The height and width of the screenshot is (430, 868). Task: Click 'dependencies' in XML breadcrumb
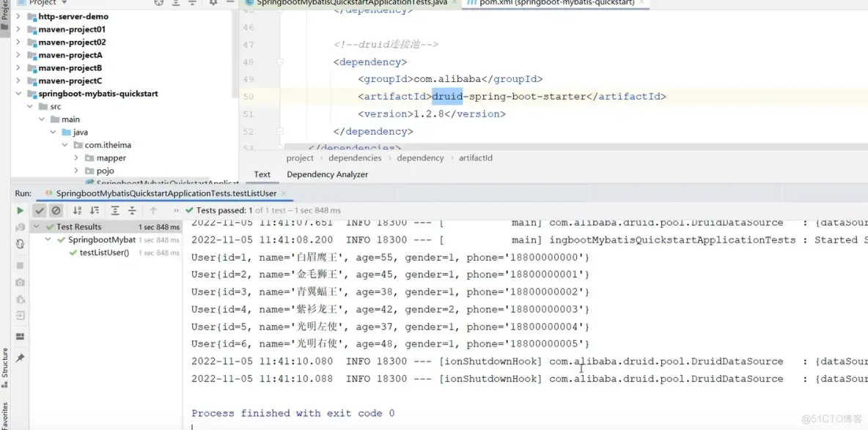(355, 157)
